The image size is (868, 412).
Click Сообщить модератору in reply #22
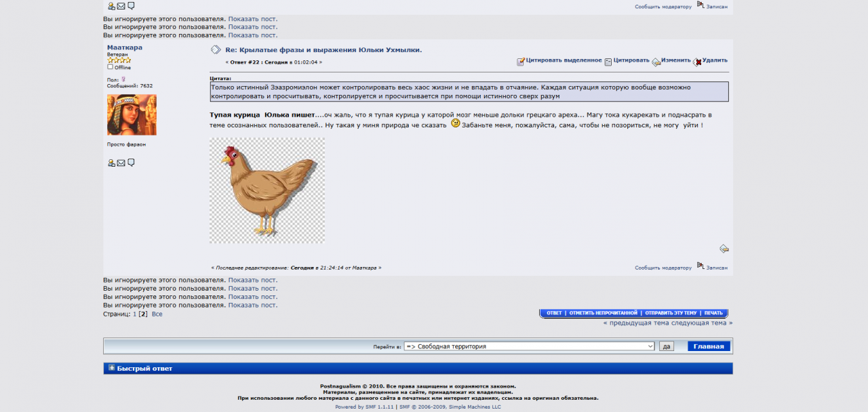tap(663, 268)
